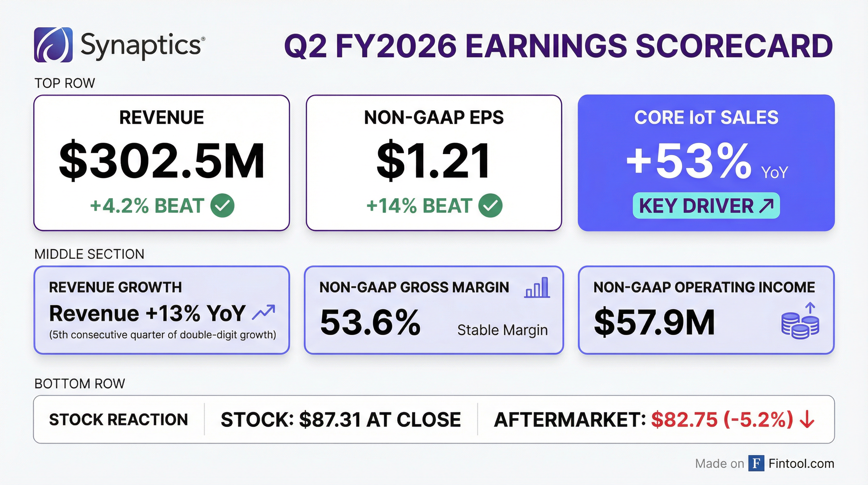Click the Synaptics logo icon
The height and width of the screenshot is (485, 868).
pos(53,45)
